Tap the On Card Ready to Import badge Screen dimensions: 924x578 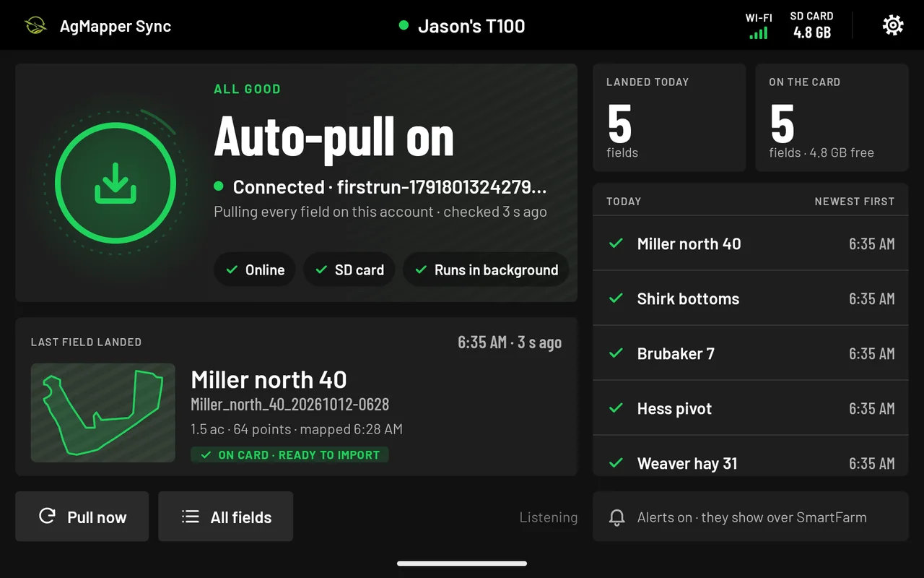[289, 455]
